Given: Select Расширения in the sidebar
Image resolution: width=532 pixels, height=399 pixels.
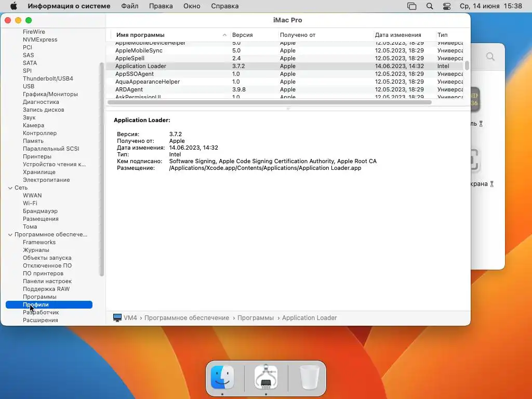Looking at the screenshot, I should [41, 320].
